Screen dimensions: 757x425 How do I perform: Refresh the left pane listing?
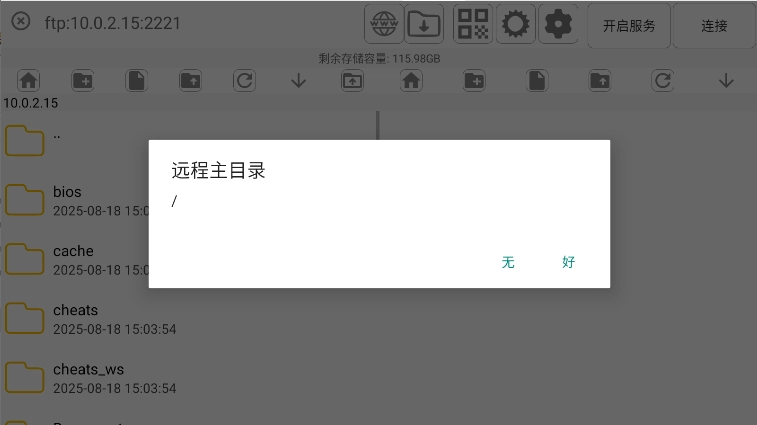244,80
